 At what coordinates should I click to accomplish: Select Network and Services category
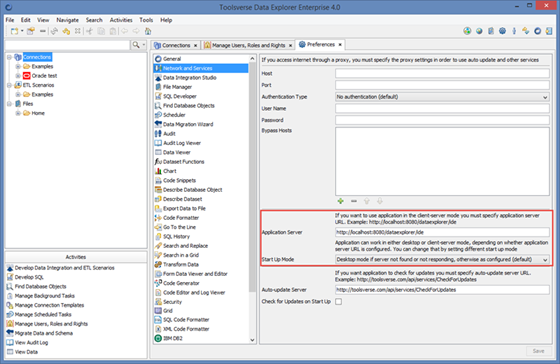click(201, 68)
